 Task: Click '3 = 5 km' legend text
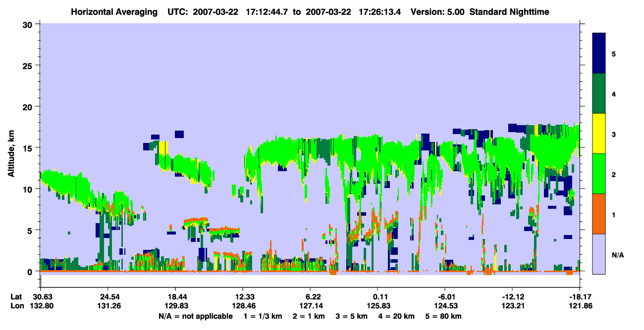pyautogui.click(x=351, y=316)
